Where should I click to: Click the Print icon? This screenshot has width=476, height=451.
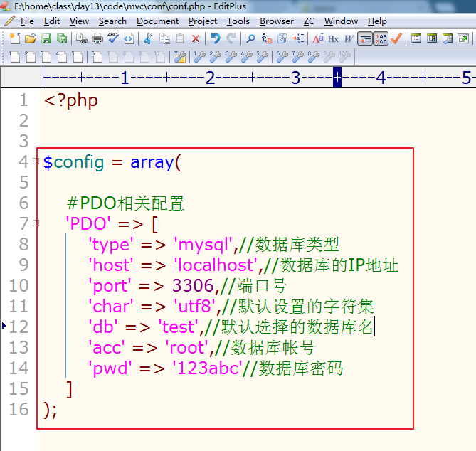(97, 38)
